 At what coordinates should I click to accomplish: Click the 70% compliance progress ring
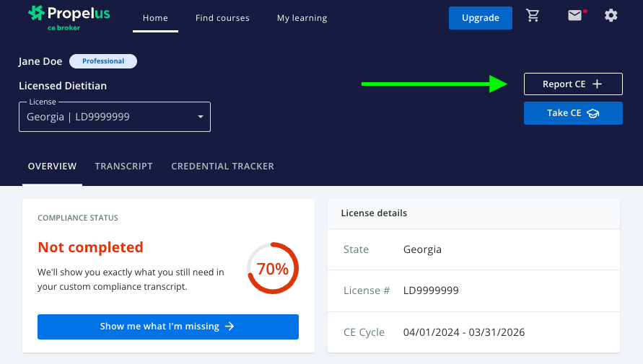273,269
